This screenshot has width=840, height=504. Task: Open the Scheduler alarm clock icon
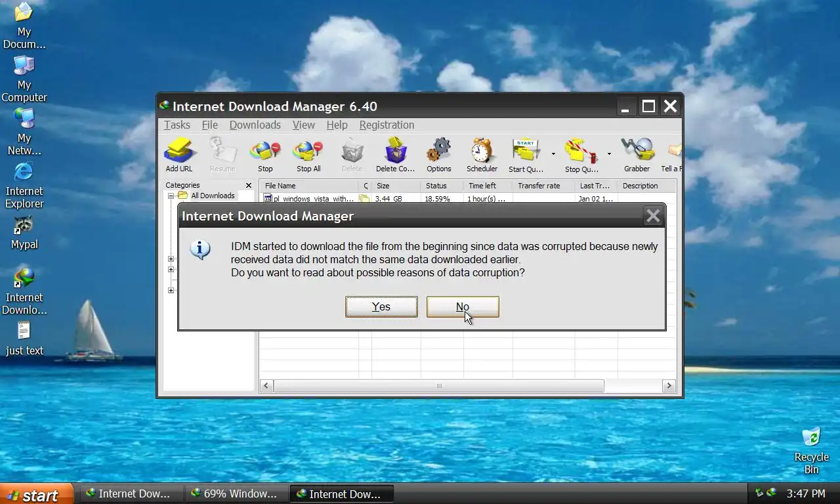(x=482, y=155)
